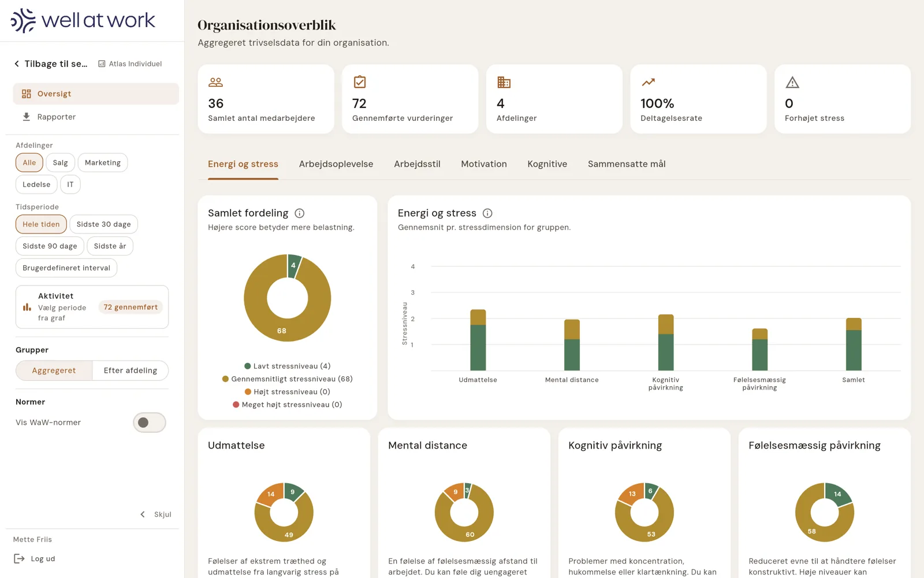
Task: Switch to the Motivation tab
Action: (484, 164)
